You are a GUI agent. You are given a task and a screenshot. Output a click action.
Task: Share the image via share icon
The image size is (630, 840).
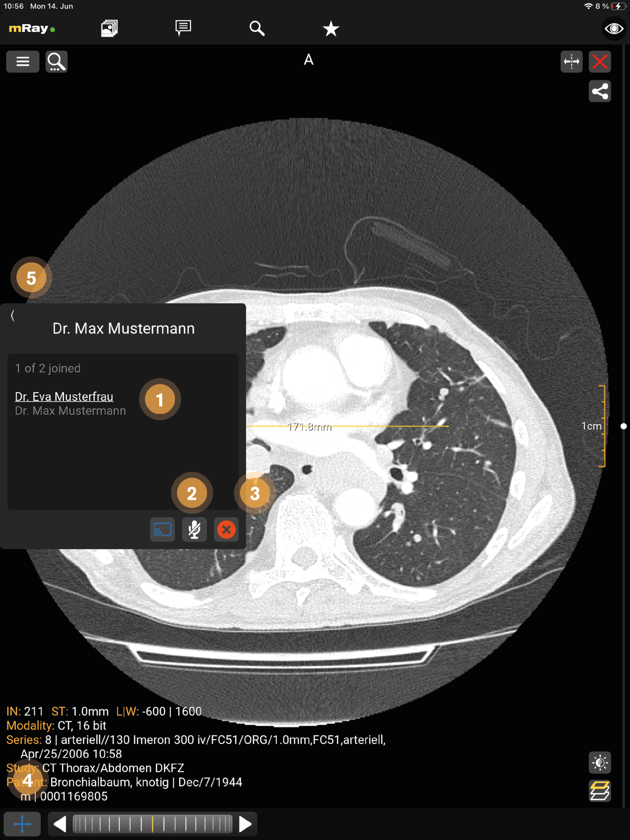pyautogui.click(x=600, y=91)
